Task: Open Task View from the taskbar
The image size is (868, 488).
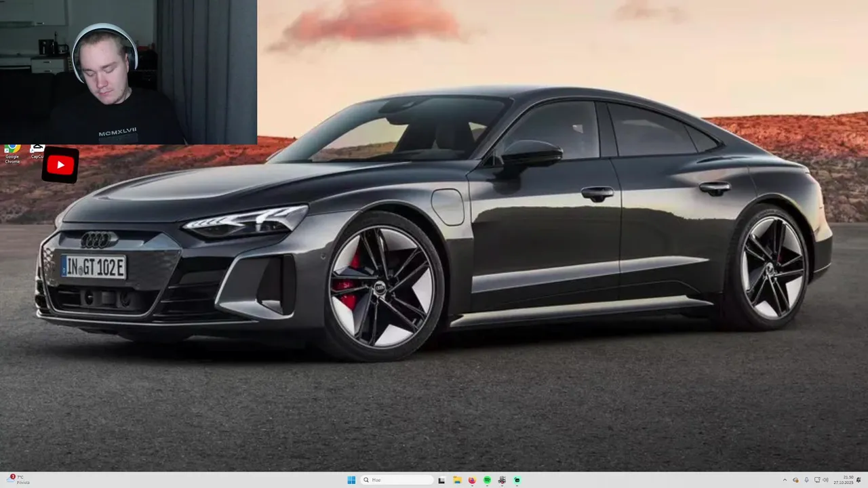Action: click(441, 480)
